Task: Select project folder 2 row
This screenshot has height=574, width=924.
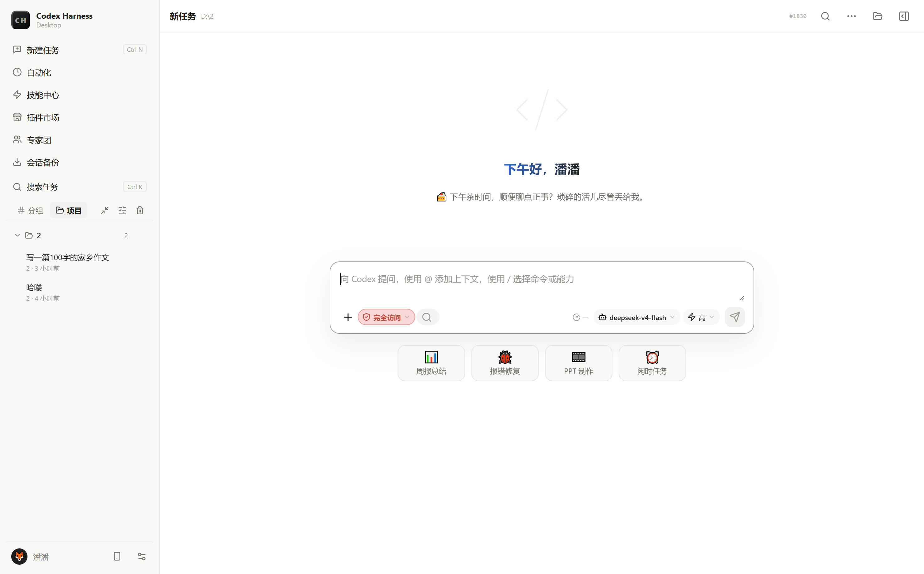Action: [x=79, y=235]
